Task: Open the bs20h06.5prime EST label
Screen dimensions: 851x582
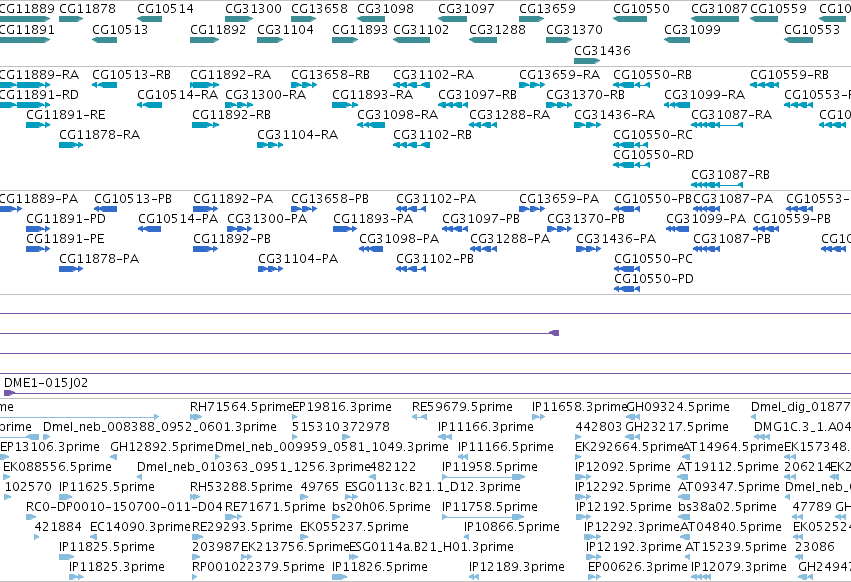Action: click(382, 507)
